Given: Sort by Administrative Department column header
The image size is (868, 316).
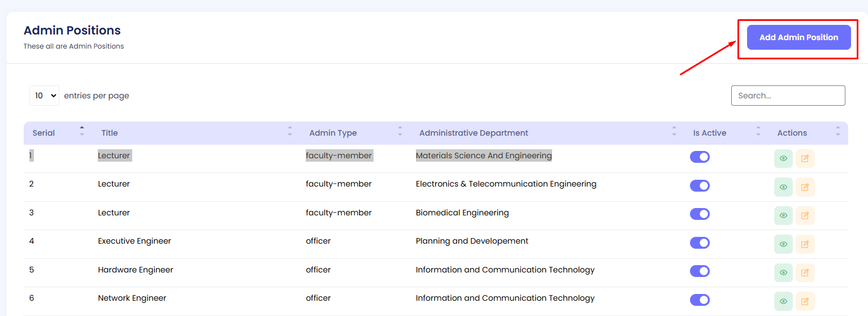Looking at the screenshot, I should point(474,133).
